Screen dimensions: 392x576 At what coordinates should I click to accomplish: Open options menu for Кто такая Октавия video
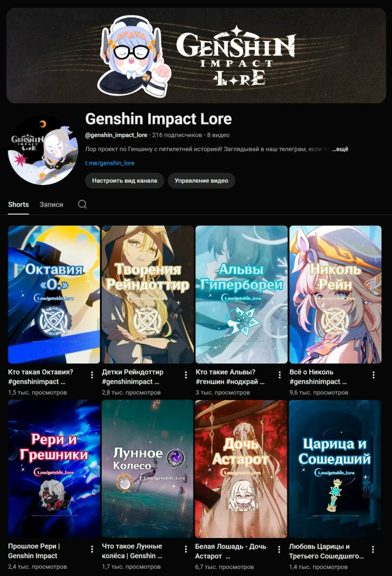click(92, 374)
